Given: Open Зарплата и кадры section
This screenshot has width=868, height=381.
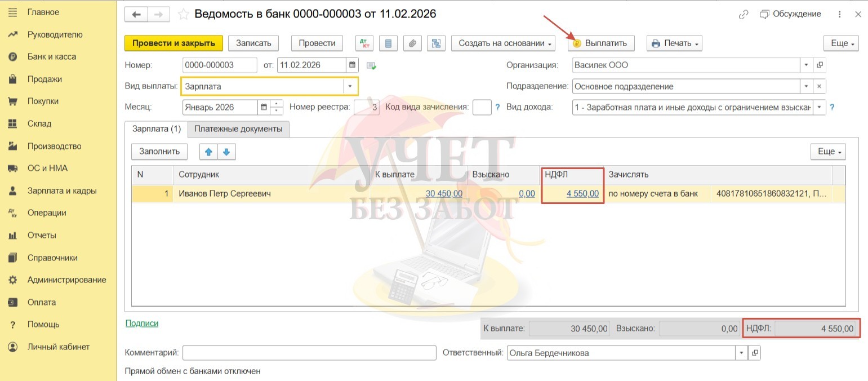Looking at the screenshot, I should (x=61, y=191).
